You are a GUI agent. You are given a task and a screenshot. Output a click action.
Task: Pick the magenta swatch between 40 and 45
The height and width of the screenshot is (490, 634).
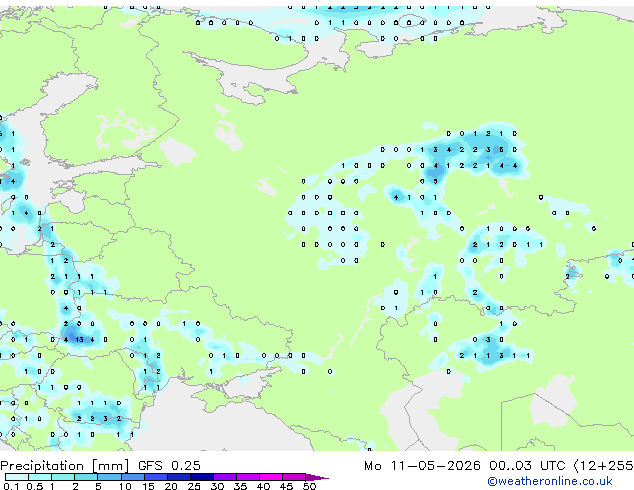click(x=271, y=477)
